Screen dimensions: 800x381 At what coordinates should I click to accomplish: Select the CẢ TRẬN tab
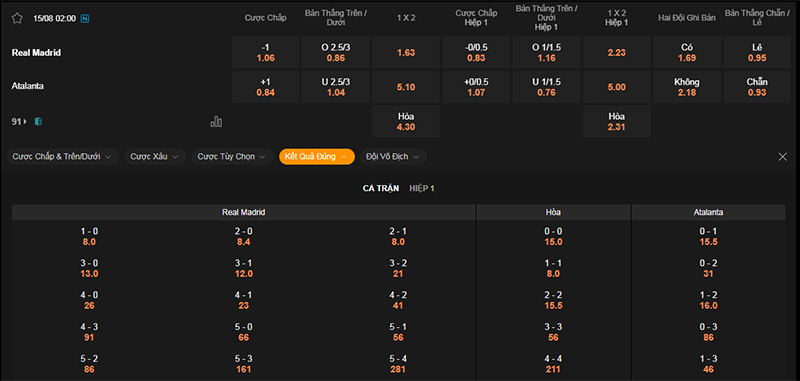click(381, 188)
